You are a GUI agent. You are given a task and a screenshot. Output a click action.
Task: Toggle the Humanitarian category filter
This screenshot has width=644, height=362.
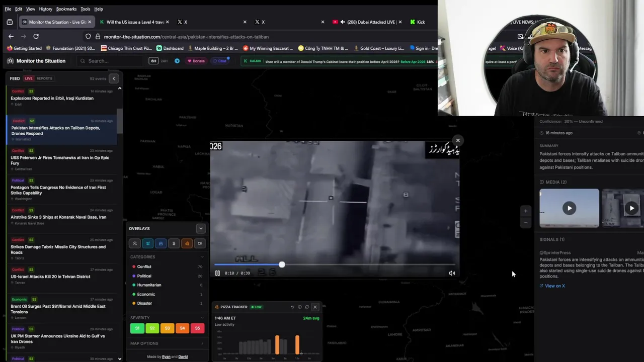click(167, 285)
